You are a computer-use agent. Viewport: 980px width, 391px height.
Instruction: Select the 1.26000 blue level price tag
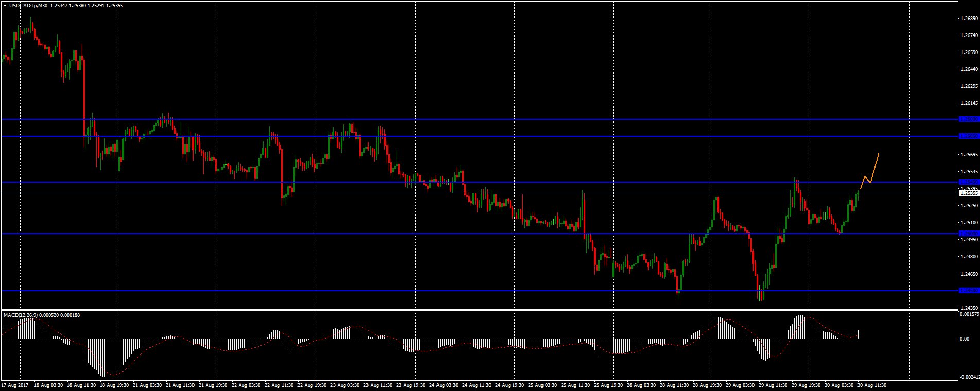[x=969, y=119]
